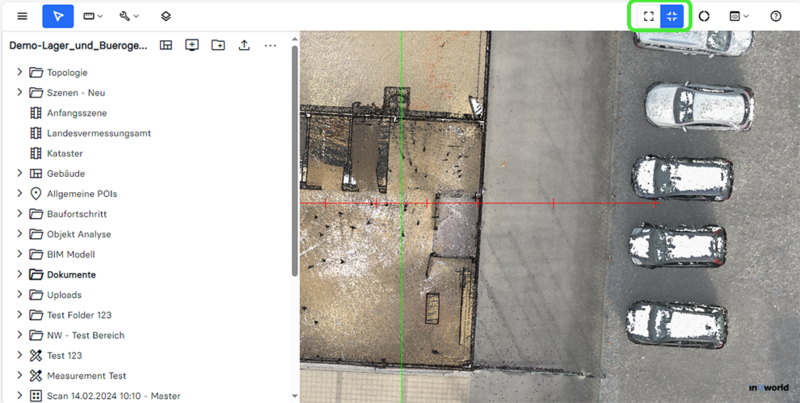Click the sidebar vertical scrollbar thumb
This screenshot has height=403, width=800.
click(294, 161)
